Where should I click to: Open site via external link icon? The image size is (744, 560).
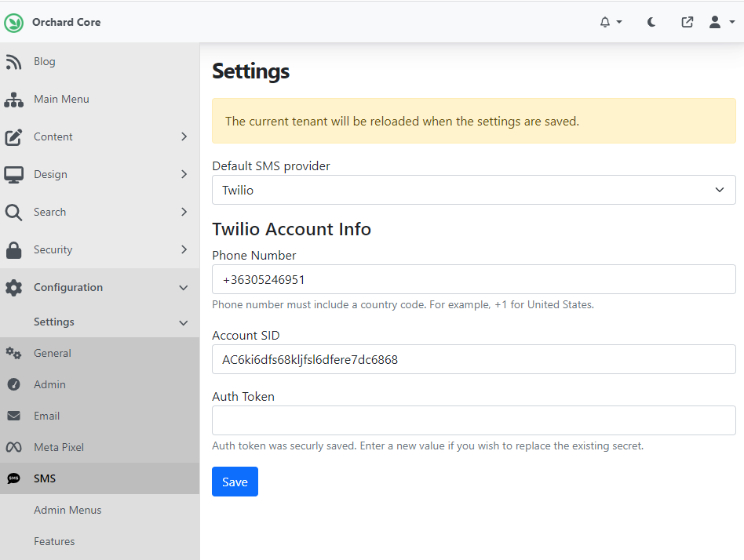[687, 22]
